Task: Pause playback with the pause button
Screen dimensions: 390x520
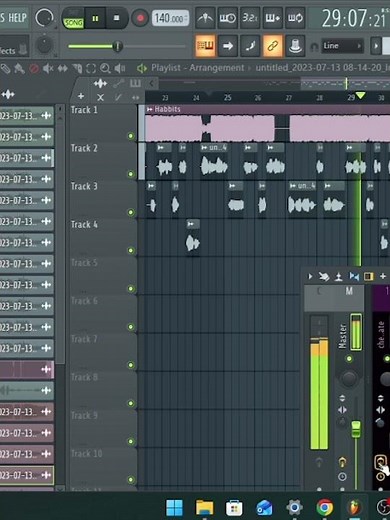Action: [95, 18]
